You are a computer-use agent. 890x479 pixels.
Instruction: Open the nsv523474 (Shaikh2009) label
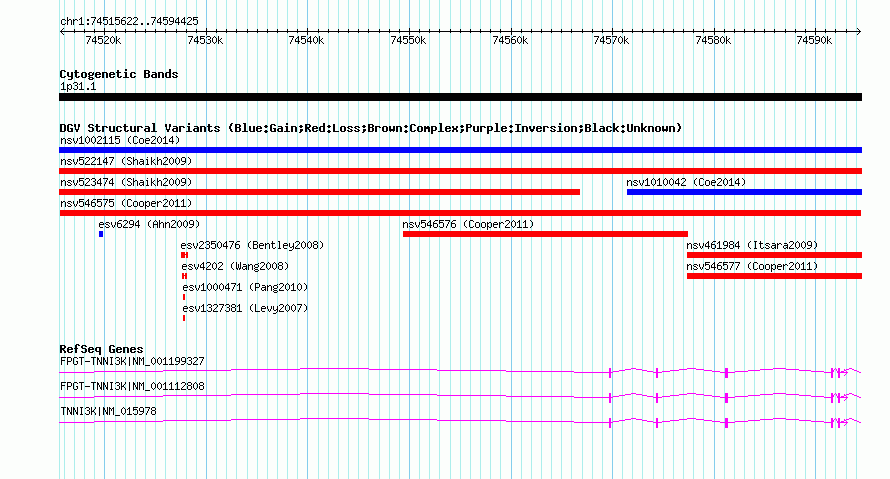126,182
